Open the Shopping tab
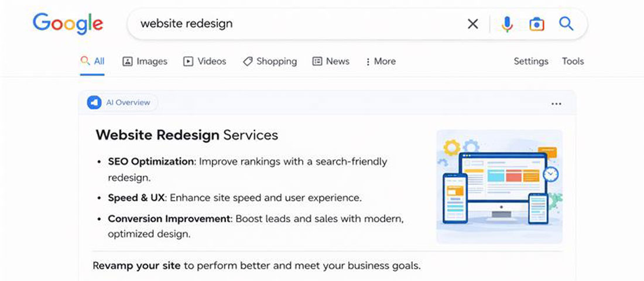Image resolution: width=644 pixels, height=281 pixels. click(x=270, y=61)
